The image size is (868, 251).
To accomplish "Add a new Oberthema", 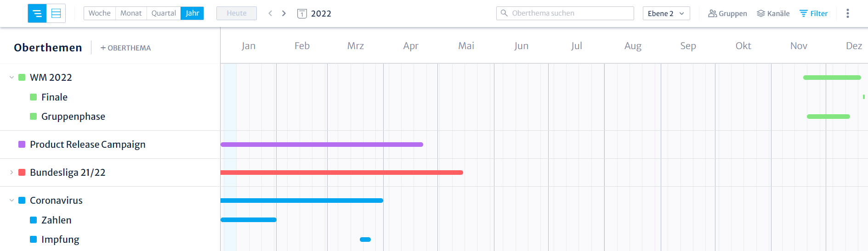I will (125, 48).
